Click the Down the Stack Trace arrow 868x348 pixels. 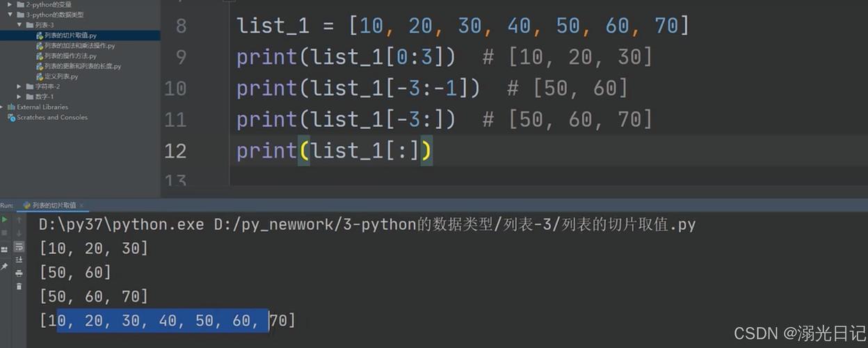19,233
